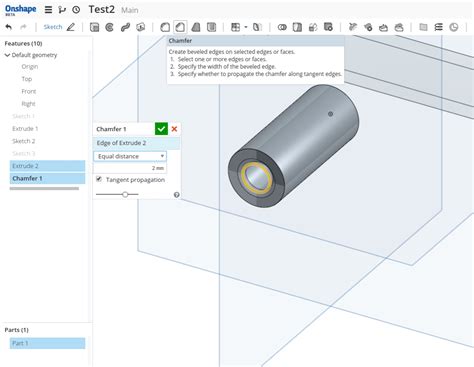Screen dimensions: 474x367
Task: Select Sketch 3 feature
Action: tap(23, 153)
